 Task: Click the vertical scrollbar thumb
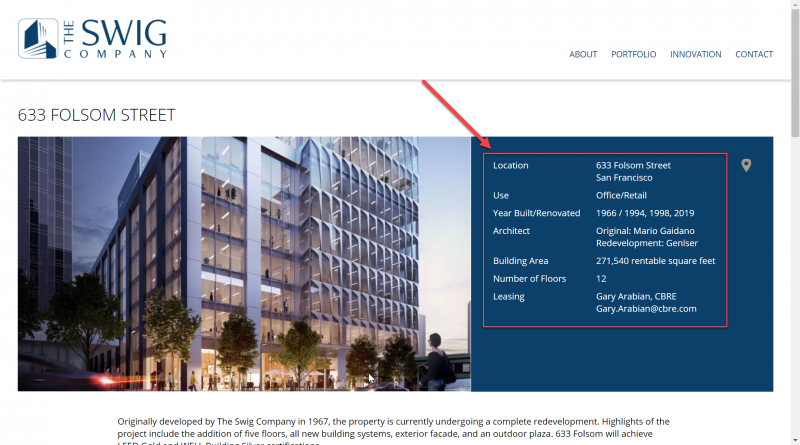pyautogui.click(x=795, y=71)
